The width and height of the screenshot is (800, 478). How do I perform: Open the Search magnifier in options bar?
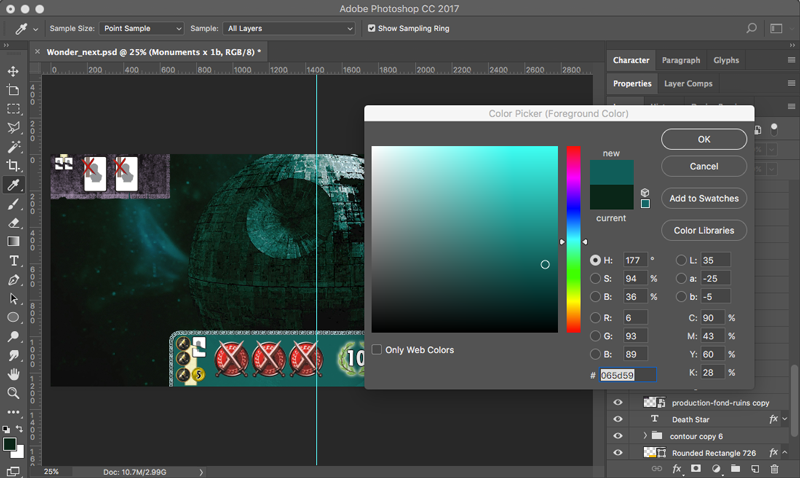coord(752,29)
